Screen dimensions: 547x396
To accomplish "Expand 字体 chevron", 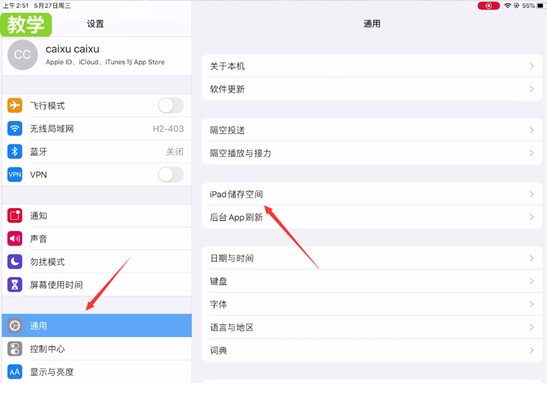I will tap(532, 304).
